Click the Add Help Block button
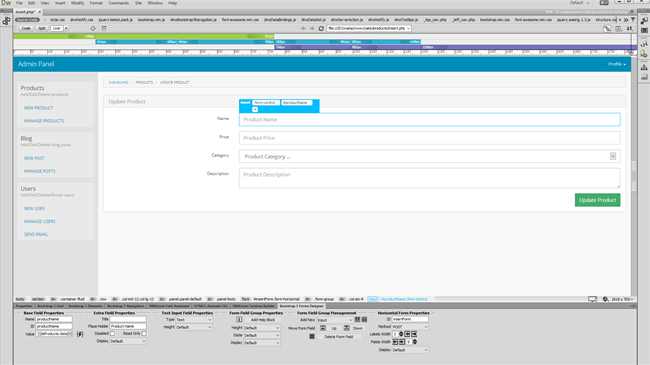This screenshot has height=365, width=650. 263,320
